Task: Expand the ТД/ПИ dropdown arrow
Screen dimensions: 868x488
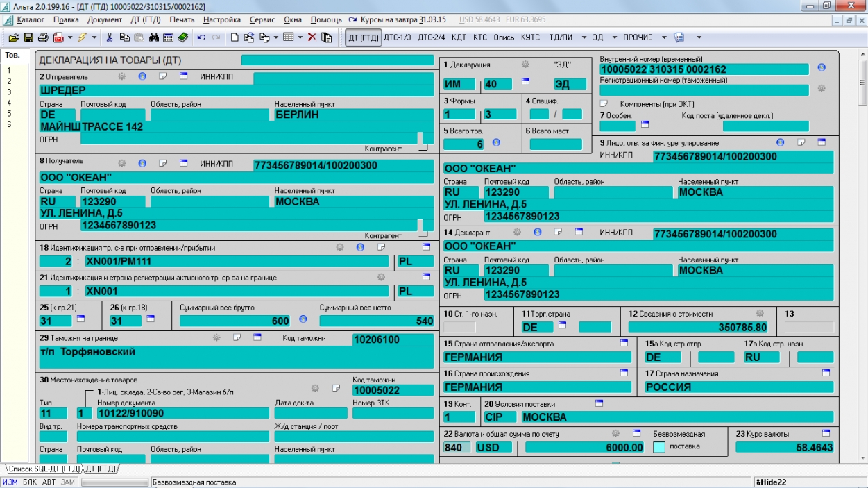Action: pos(584,37)
